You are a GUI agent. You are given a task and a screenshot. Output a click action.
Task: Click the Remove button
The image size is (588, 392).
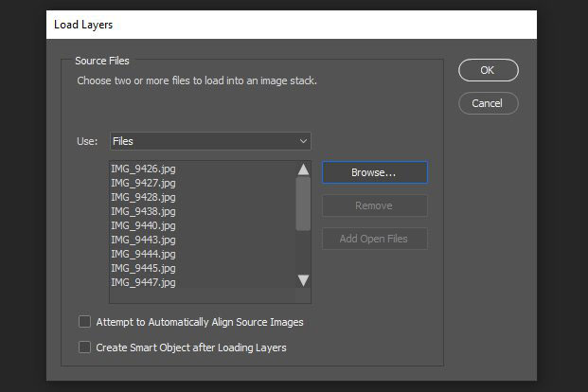tap(375, 205)
